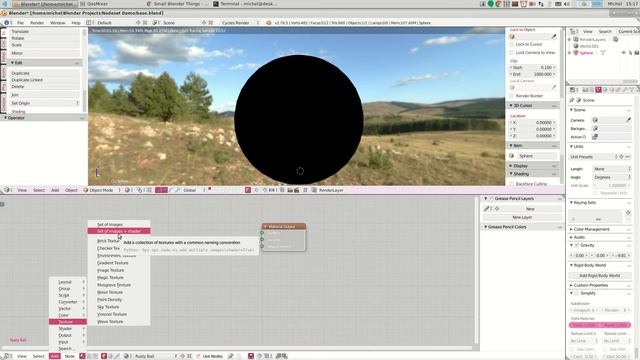
Task: Click Search... in the Add menu
Action: (68, 349)
